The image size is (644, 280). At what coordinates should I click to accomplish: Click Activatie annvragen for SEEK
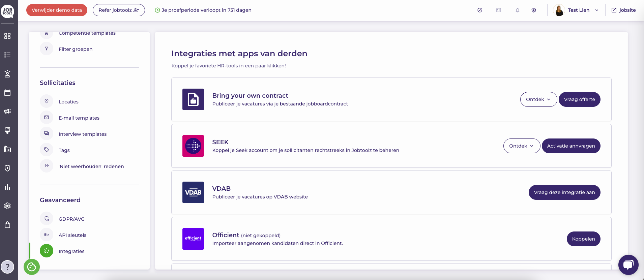click(x=571, y=146)
